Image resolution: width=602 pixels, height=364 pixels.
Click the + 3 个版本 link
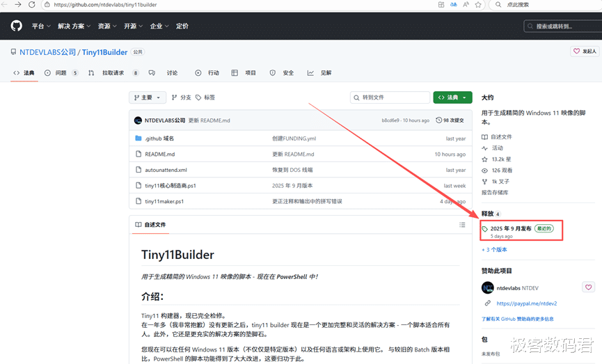tap(495, 250)
